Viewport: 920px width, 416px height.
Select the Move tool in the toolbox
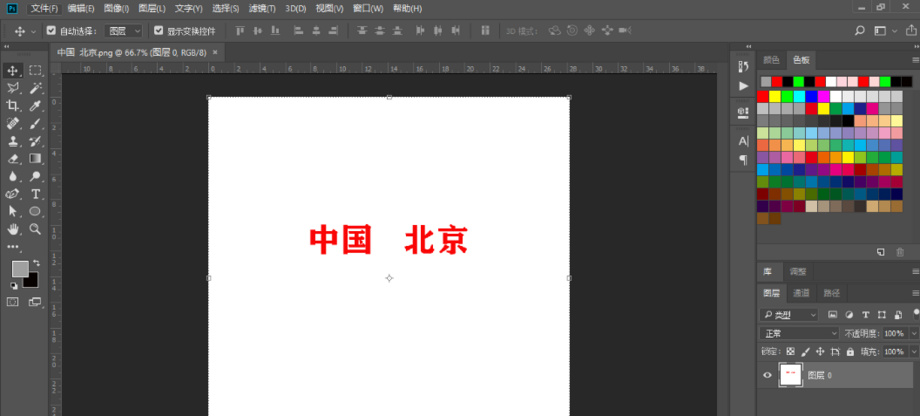[x=13, y=70]
